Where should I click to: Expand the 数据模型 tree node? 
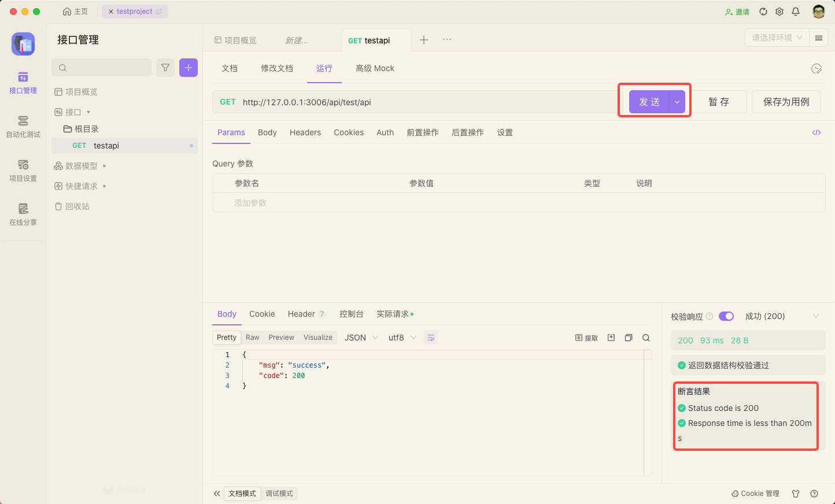tap(105, 166)
